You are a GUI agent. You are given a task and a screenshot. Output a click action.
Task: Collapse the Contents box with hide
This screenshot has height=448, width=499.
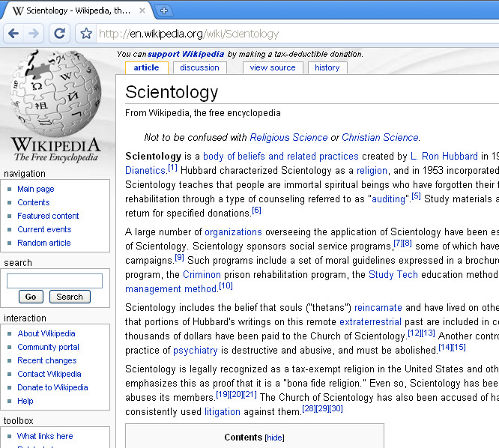(x=274, y=438)
